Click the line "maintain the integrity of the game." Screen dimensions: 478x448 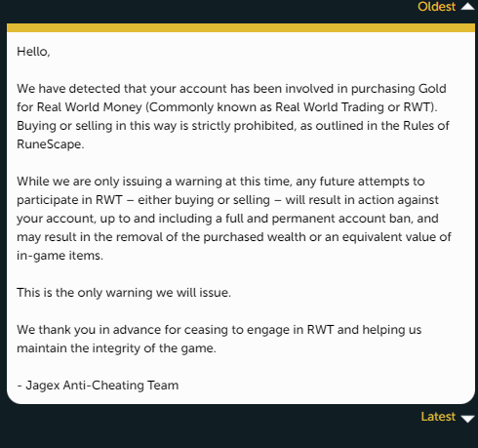116,348
